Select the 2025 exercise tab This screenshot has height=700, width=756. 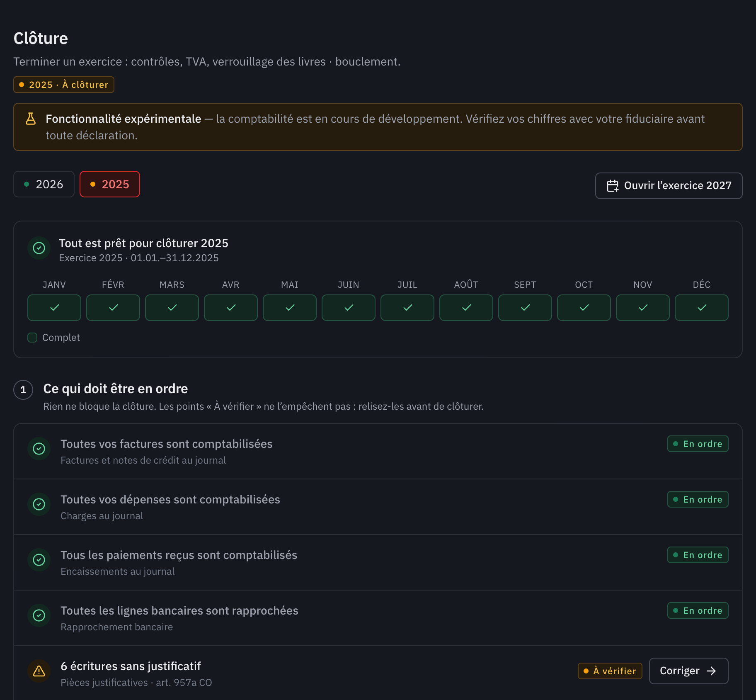tap(110, 184)
